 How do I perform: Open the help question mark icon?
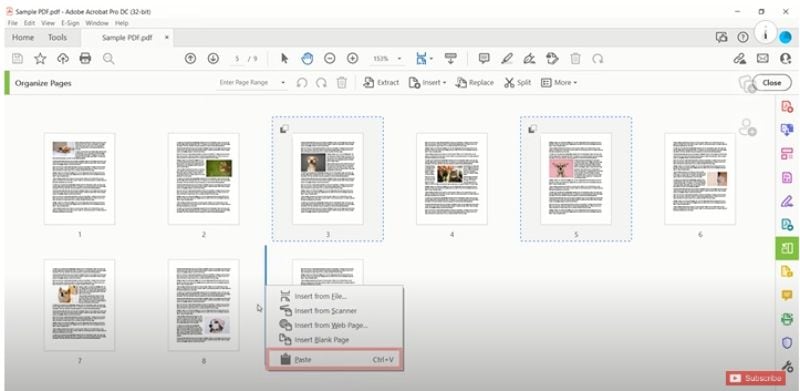tap(743, 37)
